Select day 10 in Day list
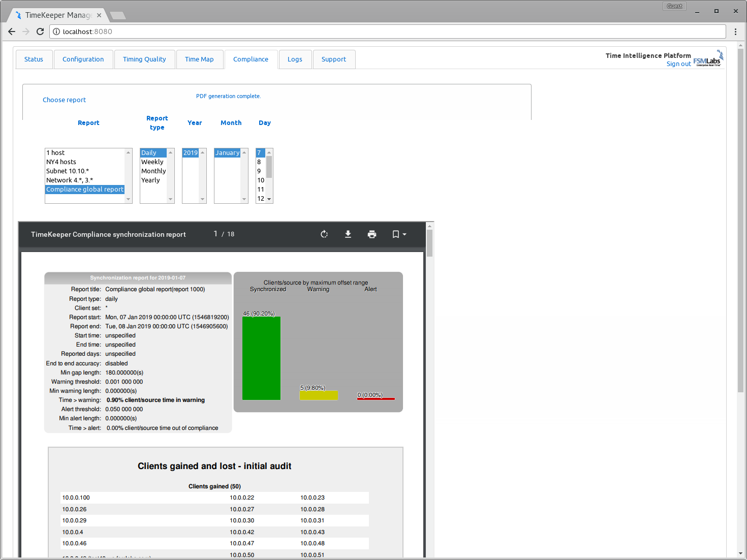The image size is (747, 560). tap(261, 180)
